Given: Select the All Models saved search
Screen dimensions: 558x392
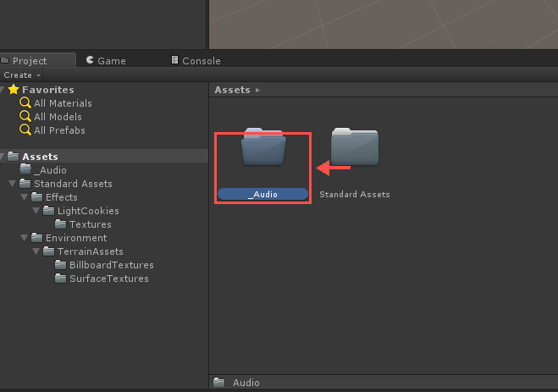Looking at the screenshot, I should (58, 117).
